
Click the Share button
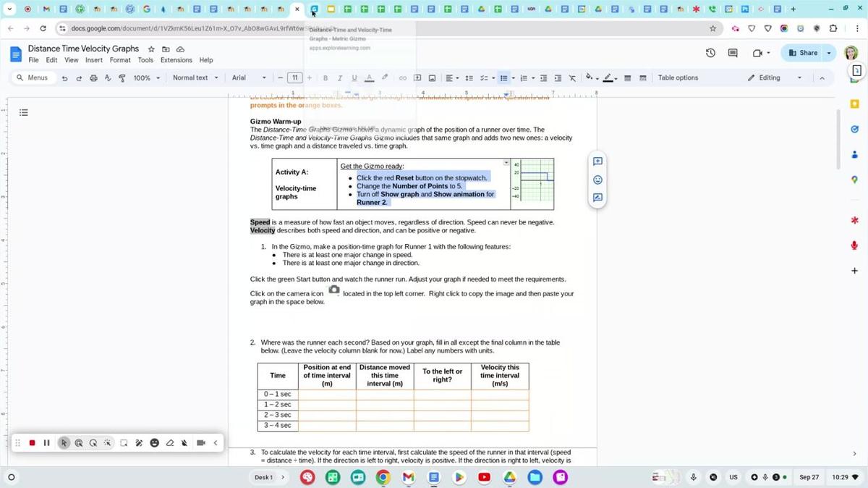click(803, 53)
